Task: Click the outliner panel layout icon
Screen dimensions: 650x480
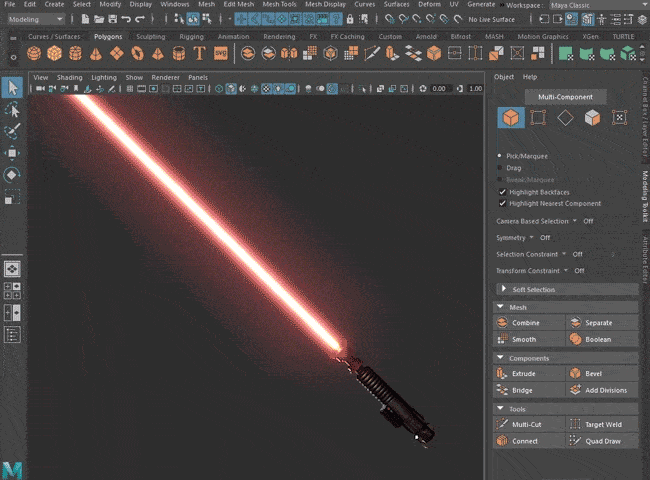Action: point(12,335)
